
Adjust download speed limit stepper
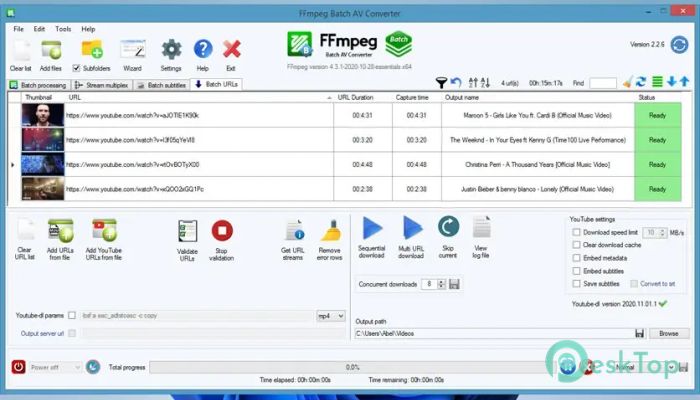pyautogui.click(x=662, y=232)
